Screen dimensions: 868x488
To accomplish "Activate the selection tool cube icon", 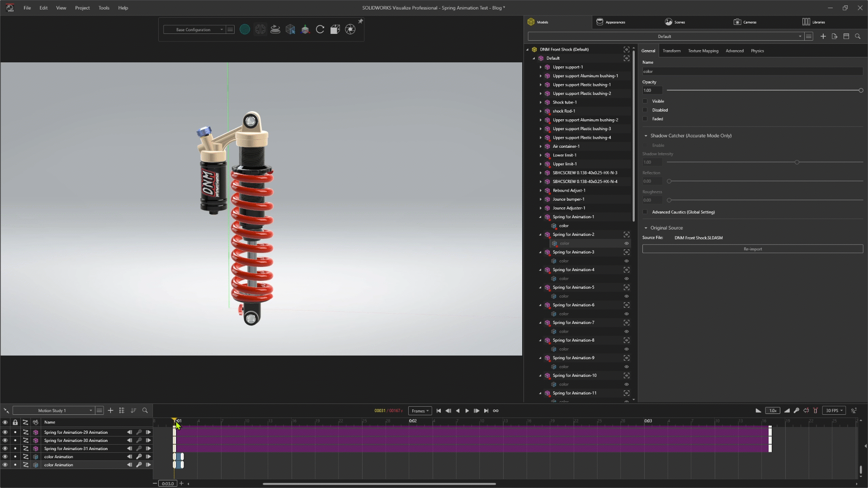I will coord(290,29).
